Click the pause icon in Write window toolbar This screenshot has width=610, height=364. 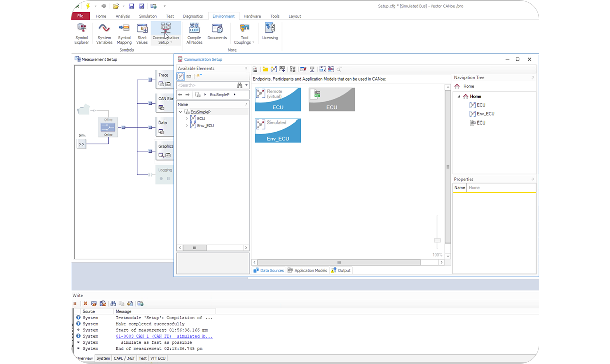pyautogui.click(x=75, y=303)
